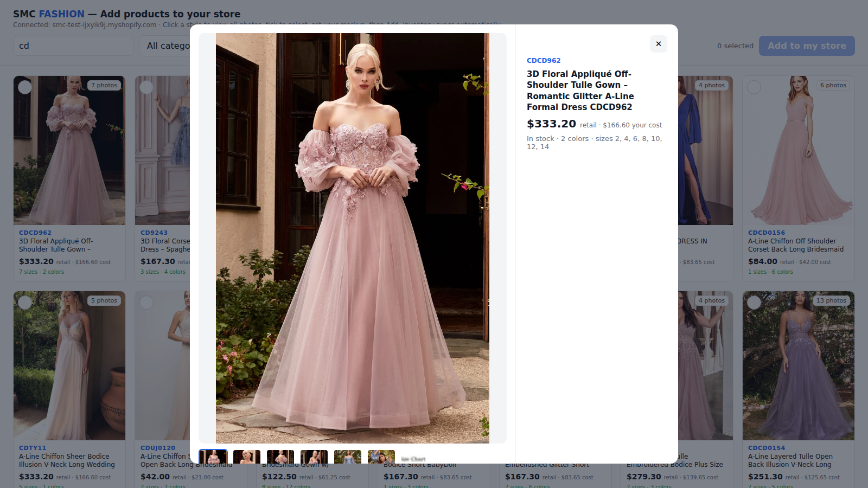Tick the select circle on CDCD0154 card
Viewport: 868px width, 488px height.
[754, 302]
